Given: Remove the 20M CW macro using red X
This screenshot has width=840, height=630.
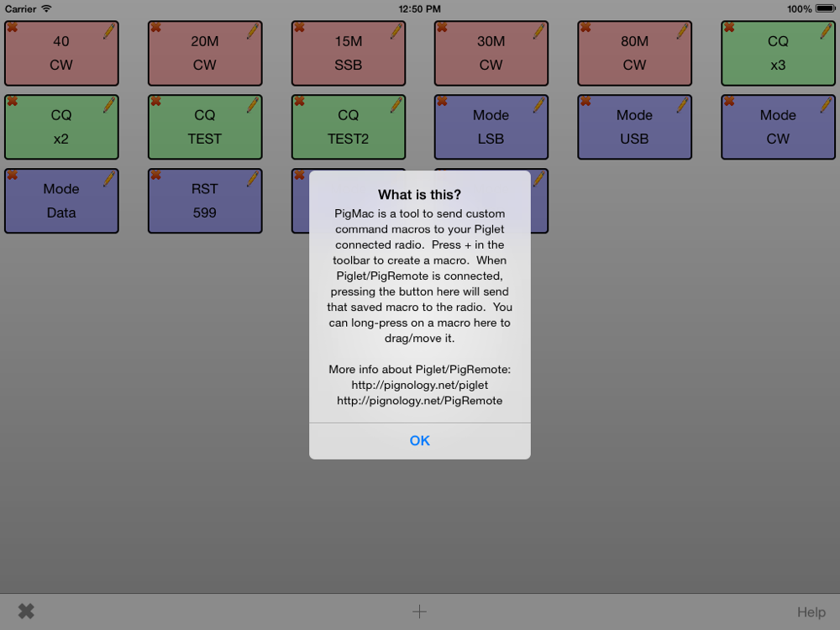Looking at the screenshot, I should tap(156, 28).
